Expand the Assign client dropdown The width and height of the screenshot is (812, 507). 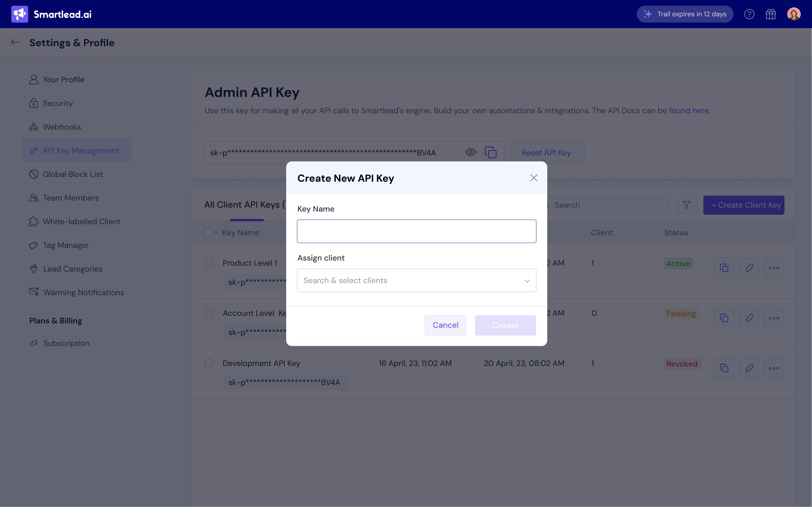[x=416, y=280]
